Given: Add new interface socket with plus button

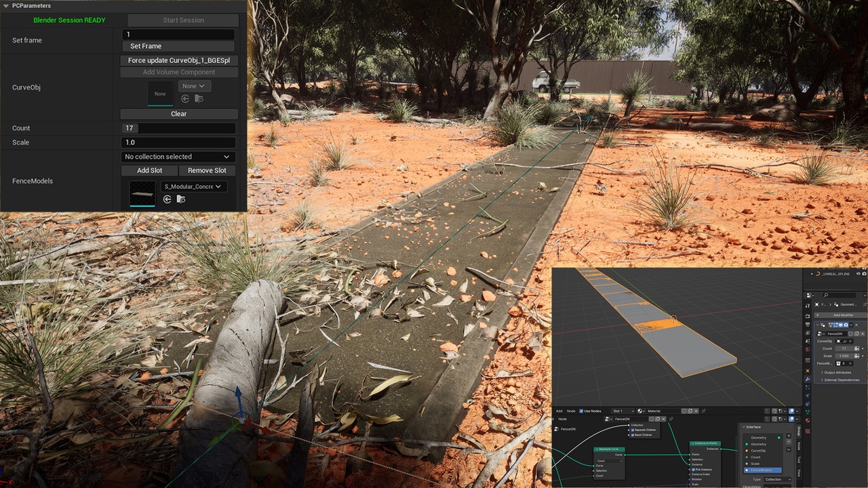Looking at the screenshot, I should click(789, 436).
